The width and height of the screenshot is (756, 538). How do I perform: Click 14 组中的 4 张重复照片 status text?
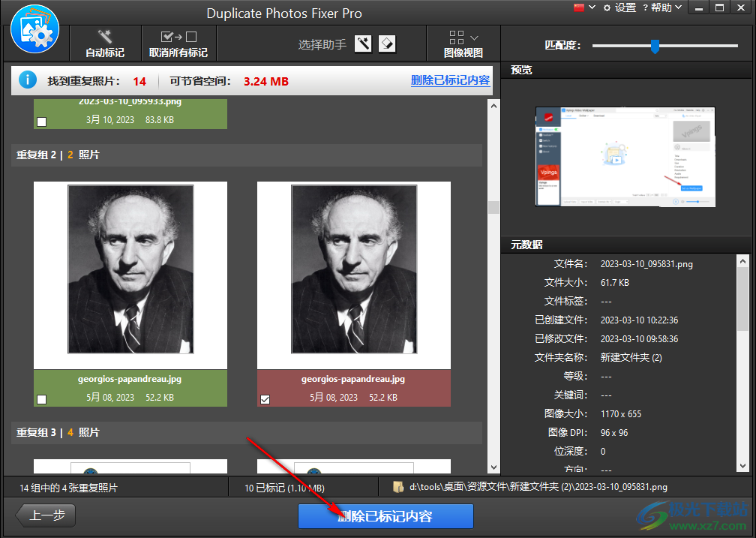[68, 488]
